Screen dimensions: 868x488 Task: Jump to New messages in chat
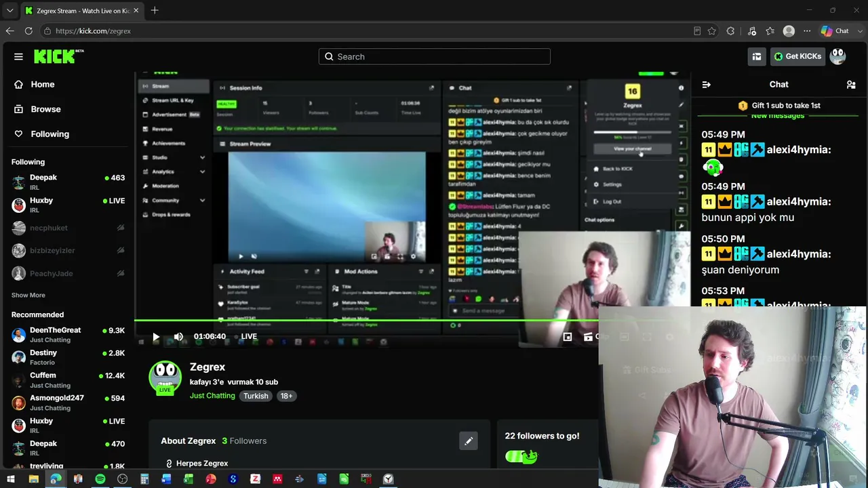tap(778, 116)
